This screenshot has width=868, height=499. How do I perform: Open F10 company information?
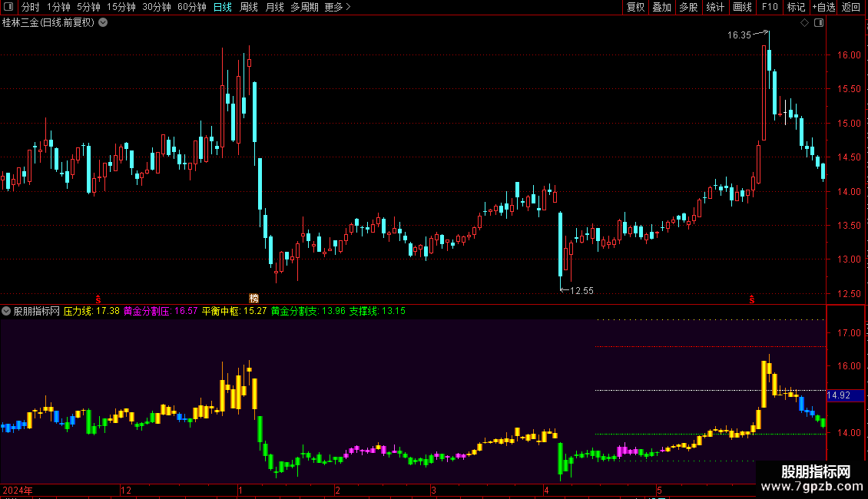770,7
